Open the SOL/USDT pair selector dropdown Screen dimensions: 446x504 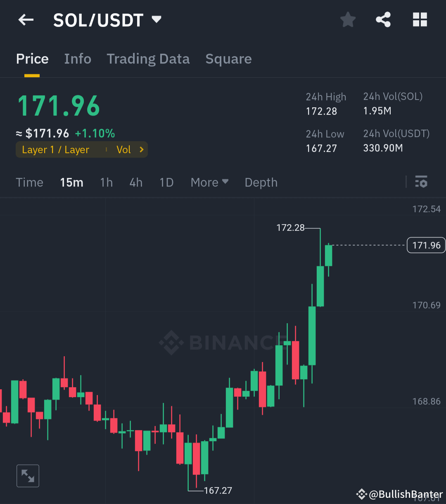(157, 19)
